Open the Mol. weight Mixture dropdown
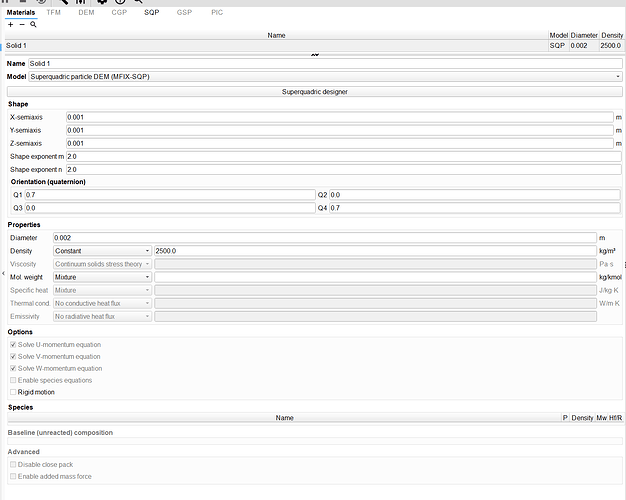 click(102, 276)
